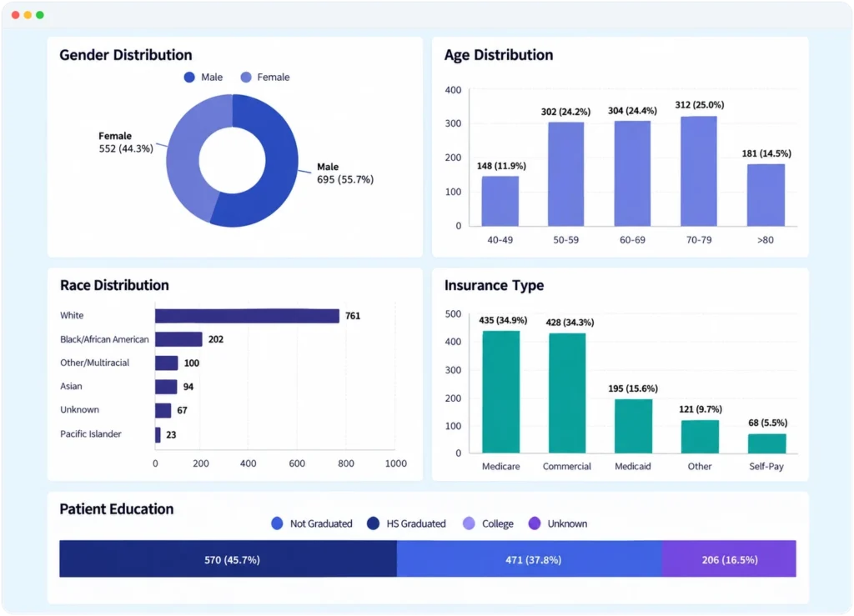Viewport: 854px width, 616px height.
Task: Click the green window maximize button
Action: (x=40, y=15)
